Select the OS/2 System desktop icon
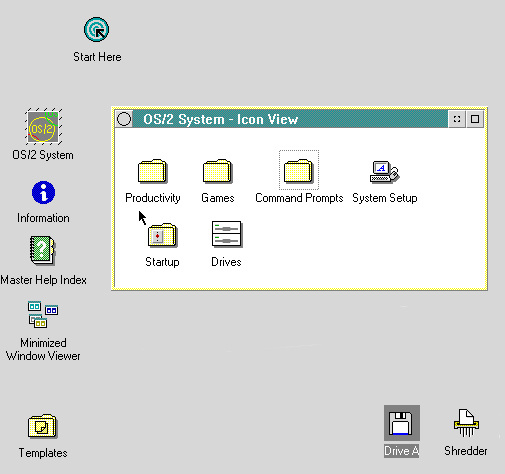This screenshot has width=505, height=474. 43,127
